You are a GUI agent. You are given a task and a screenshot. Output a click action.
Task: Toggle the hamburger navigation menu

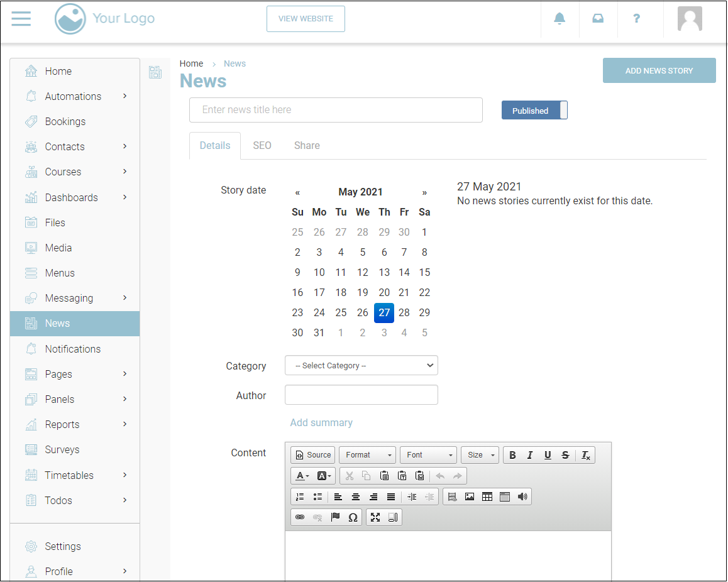21,19
